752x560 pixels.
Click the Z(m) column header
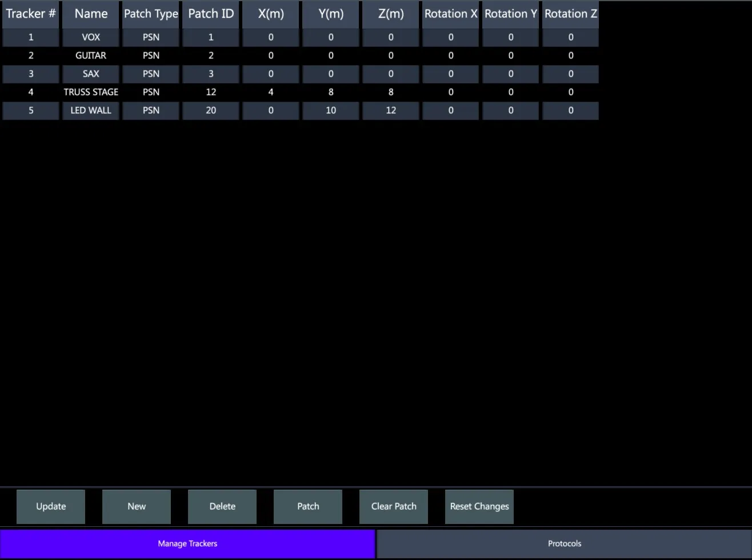(x=391, y=14)
